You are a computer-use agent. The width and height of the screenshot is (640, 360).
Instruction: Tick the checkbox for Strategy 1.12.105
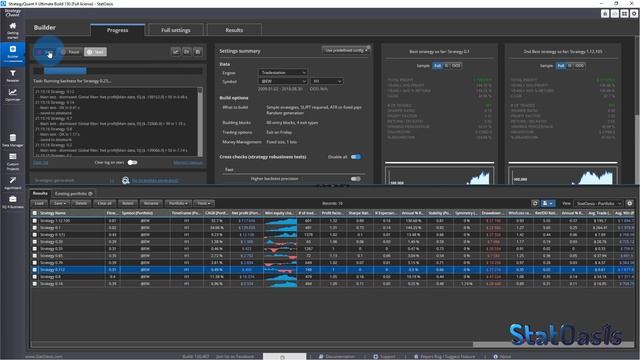click(35, 221)
